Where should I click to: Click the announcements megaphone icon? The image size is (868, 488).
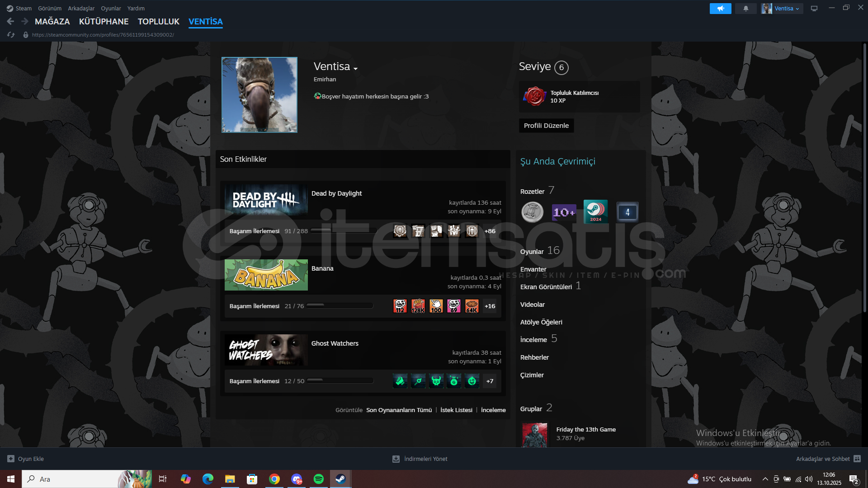(720, 9)
